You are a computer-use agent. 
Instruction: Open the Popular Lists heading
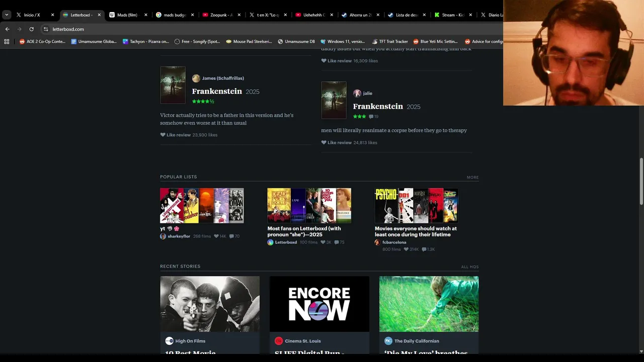[x=179, y=177]
